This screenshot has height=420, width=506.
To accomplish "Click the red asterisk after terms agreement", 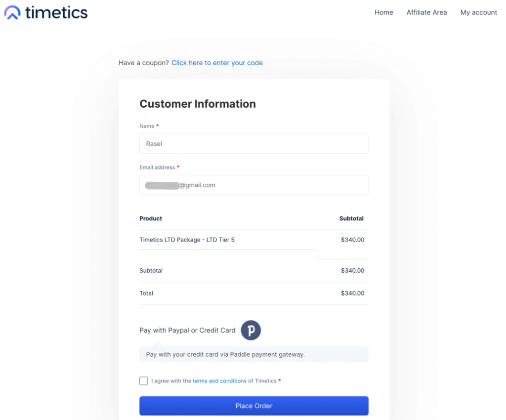I will tap(280, 381).
